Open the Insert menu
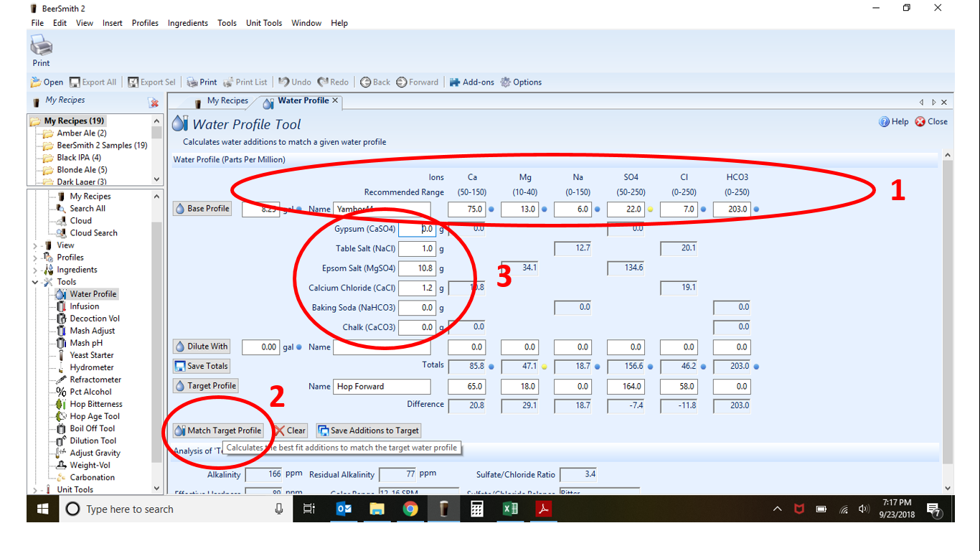This screenshot has height=551, width=980. point(113,23)
